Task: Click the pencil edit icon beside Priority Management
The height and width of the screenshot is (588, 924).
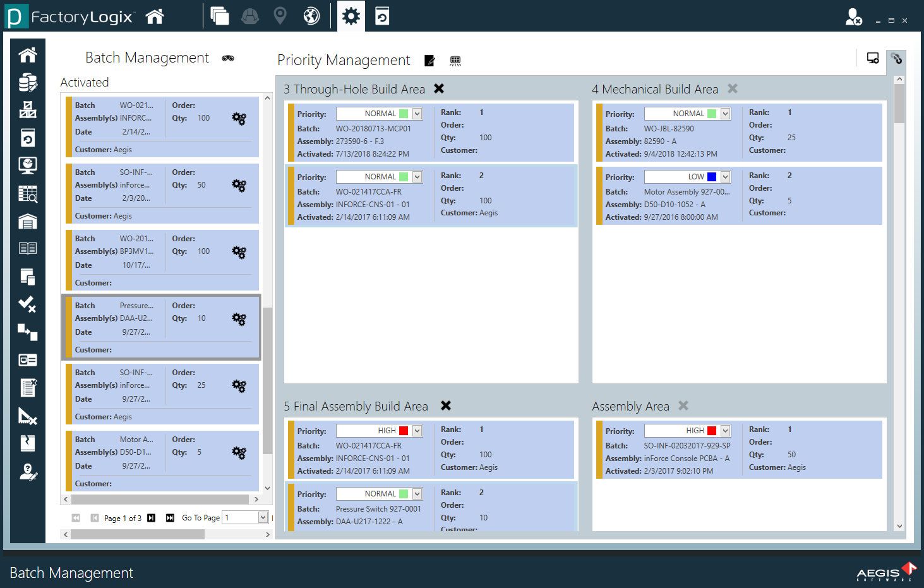Action: pyautogui.click(x=430, y=60)
